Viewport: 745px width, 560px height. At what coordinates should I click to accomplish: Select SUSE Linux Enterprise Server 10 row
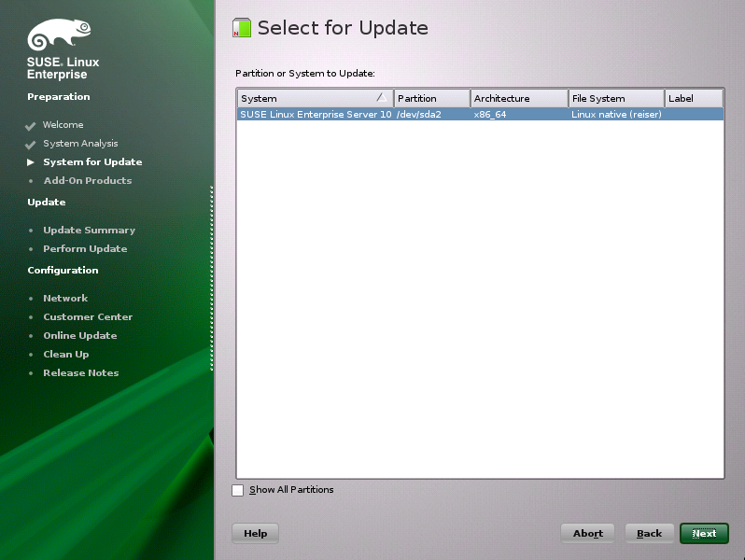[x=480, y=114]
